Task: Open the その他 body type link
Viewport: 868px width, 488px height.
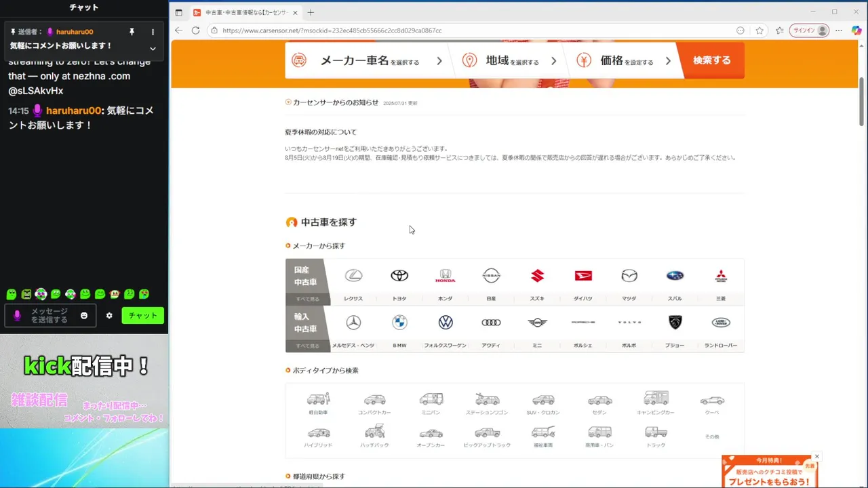Action: [x=712, y=436]
